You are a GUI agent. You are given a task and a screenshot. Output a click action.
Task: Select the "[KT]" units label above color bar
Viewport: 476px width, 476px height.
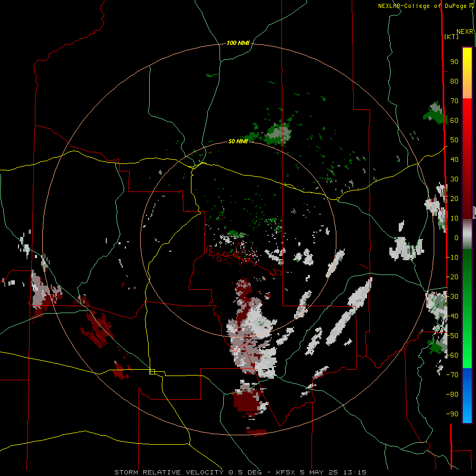tap(452, 36)
